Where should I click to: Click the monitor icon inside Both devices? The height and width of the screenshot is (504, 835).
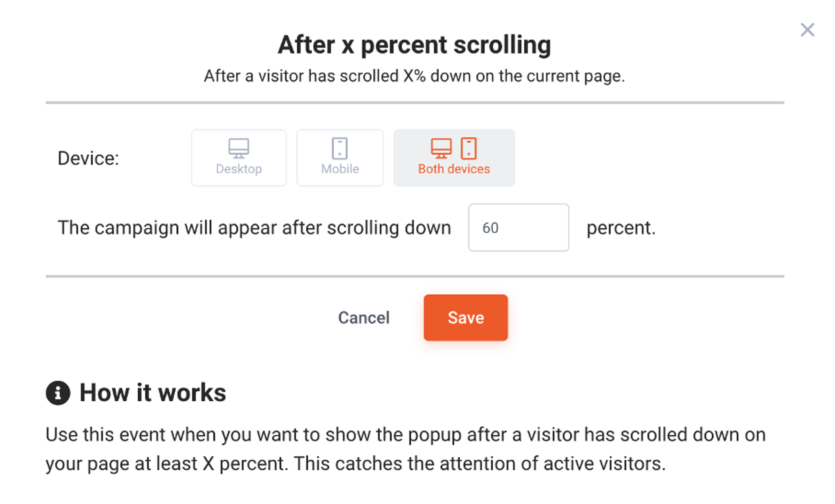tap(441, 148)
